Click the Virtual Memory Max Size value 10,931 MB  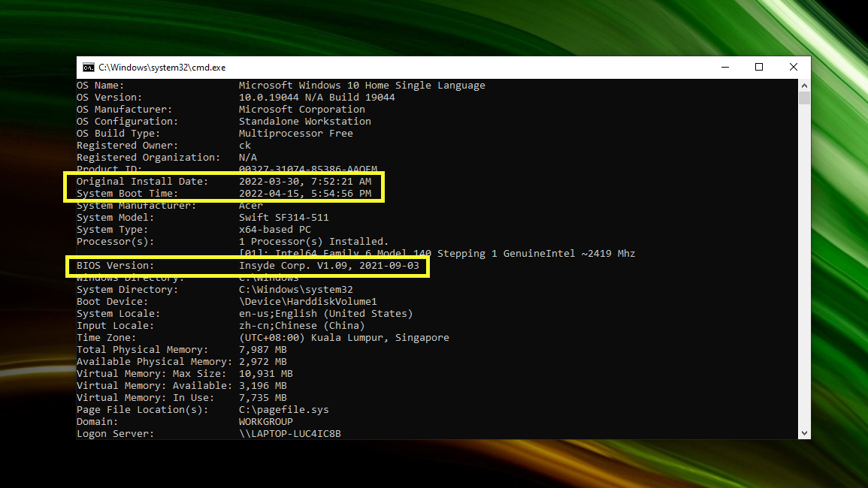point(266,374)
